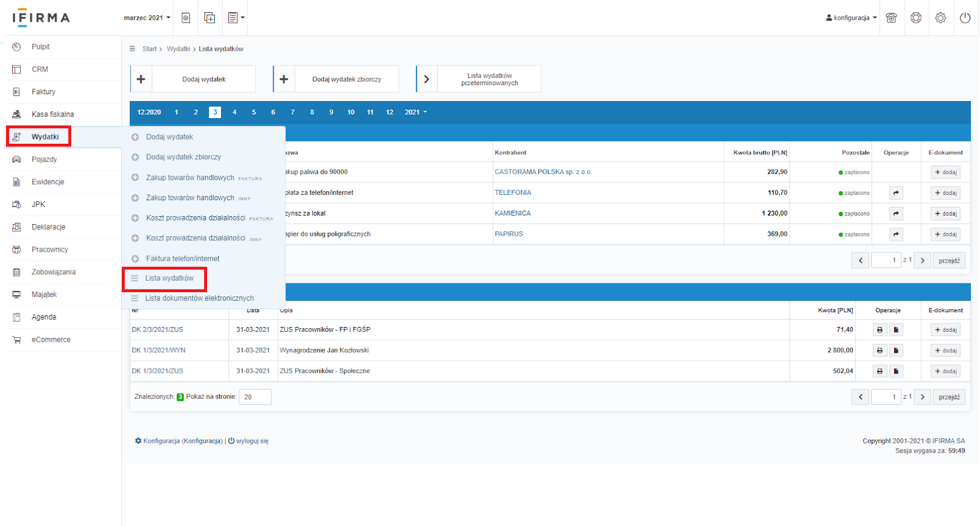Click przejdź button in the Pokaż na stronie row
980x526 pixels.
tap(949, 397)
